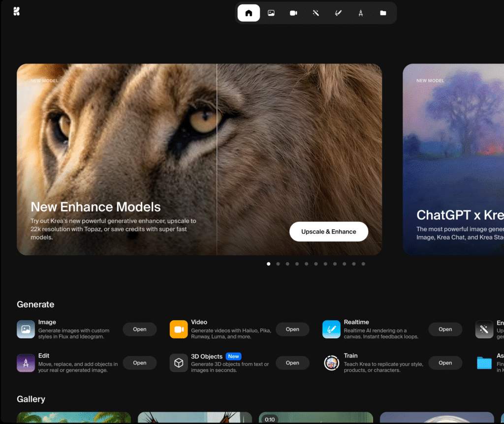Open the Realtime tool
The height and width of the screenshot is (424, 504).
coord(445,329)
